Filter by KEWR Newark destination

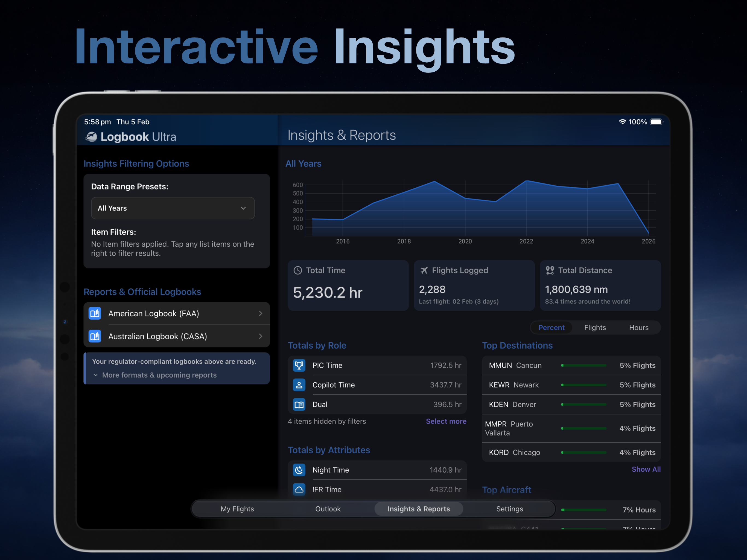[571, 385]
